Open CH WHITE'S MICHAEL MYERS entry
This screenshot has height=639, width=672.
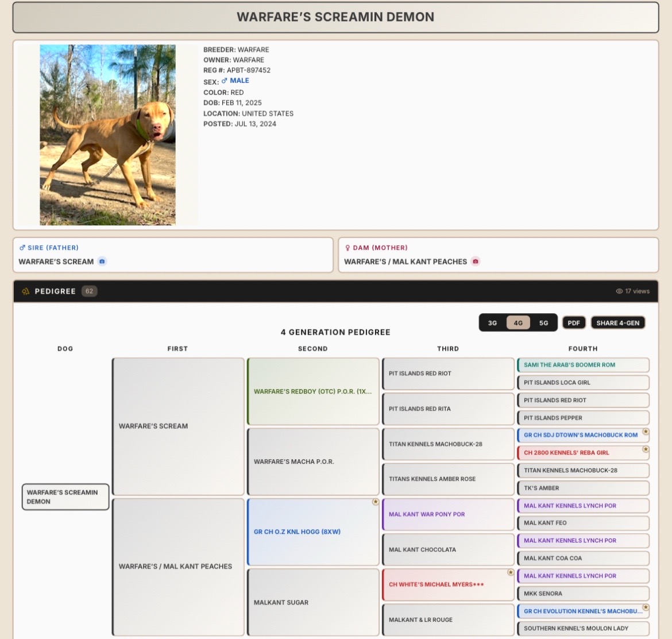pos(448,584)
